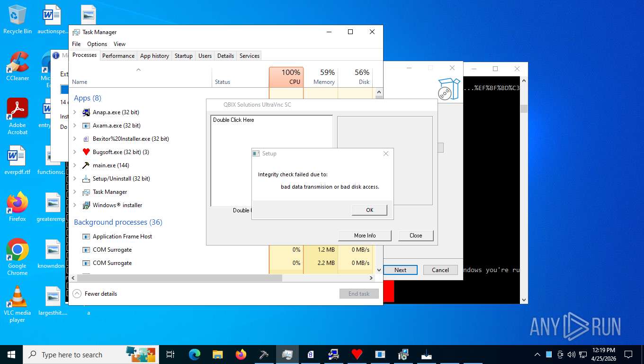Screen dimensions: 644x364
Task: Click the pickaxe main.exe taskbar icon
Action: coord(264,354)
